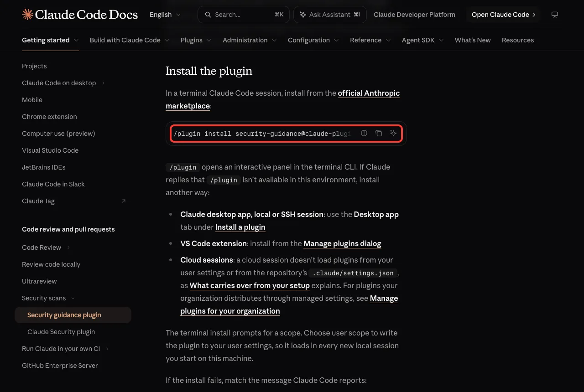Focus the Search input field

coord(244,15)
